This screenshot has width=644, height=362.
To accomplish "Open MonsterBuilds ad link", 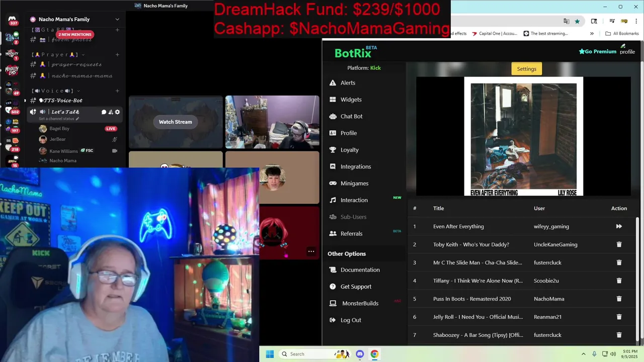I will click(354, 303).
